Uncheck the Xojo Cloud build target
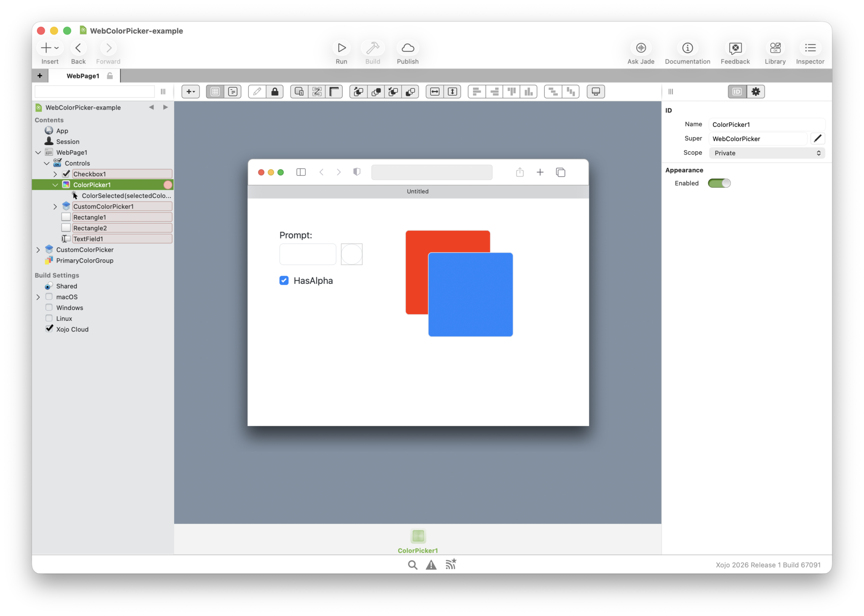864x616 pixels. click(x=49, y=329)
